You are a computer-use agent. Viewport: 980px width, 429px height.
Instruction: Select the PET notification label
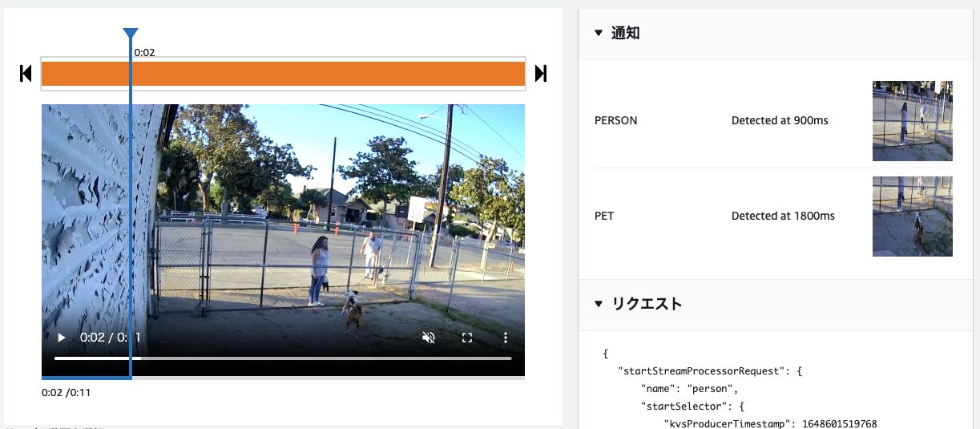pos(604,217)
